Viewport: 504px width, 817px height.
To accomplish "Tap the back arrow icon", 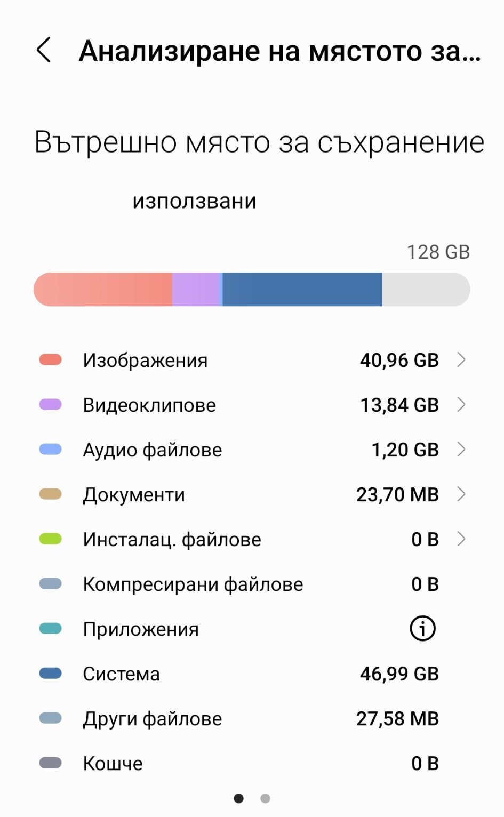I will coord(44,50).
